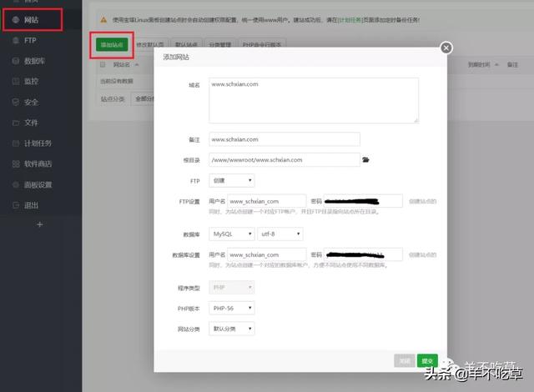The image size is (534, 392).
Task: Open the 软件商店 sidebar item
Action: coord(32,164)
